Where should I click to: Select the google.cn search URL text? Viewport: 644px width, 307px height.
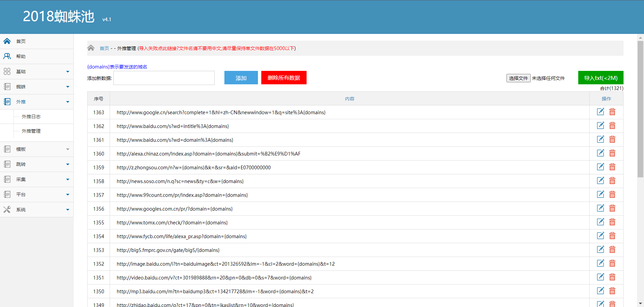[x=221, y=113]
